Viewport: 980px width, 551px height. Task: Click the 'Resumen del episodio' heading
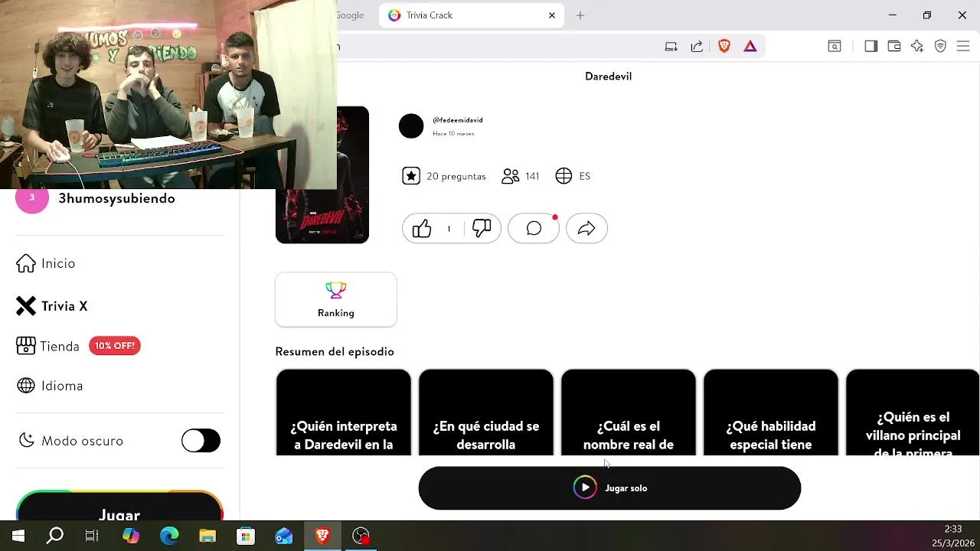click(335, 352)
